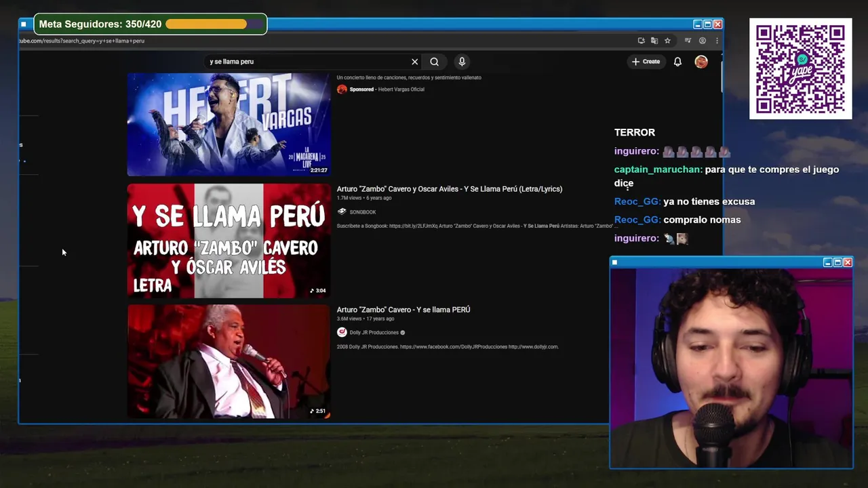Click chat message 'compralo nomas'
The width and height of the screenshot is (868, 488).
click(702, 220)
